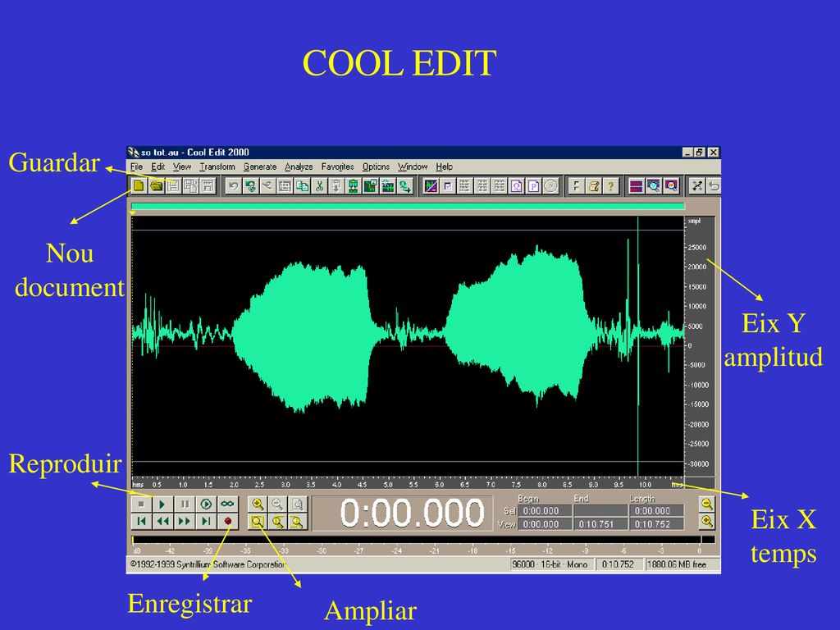This screenshot has height=630, width=840.
Task: Jump to end with transport button
Action: [x=206, y=521]
